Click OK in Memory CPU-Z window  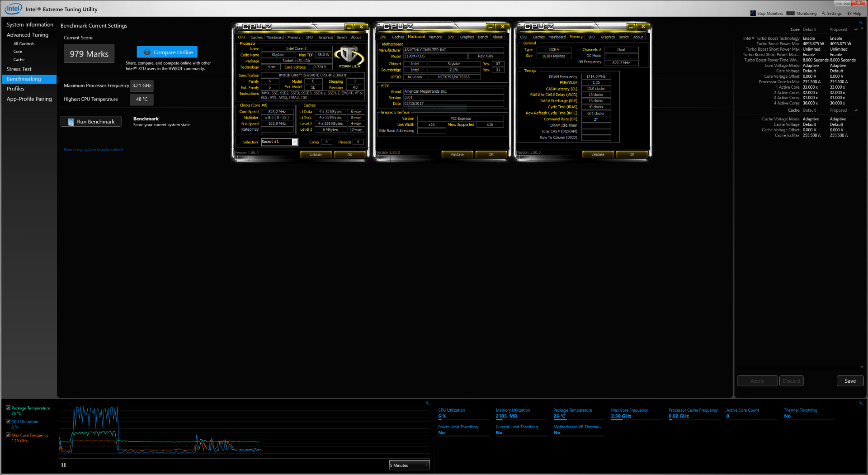(x=632, y=154)
